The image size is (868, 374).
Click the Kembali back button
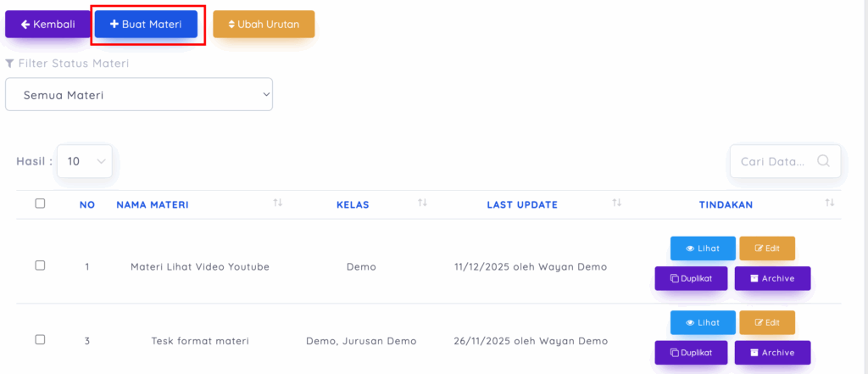(47, 25)
